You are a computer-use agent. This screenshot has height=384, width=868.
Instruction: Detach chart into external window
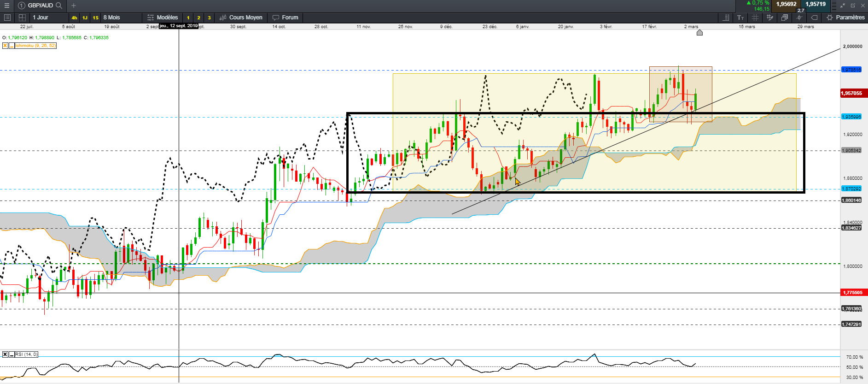pyautogui.click(x=853, y=6)
